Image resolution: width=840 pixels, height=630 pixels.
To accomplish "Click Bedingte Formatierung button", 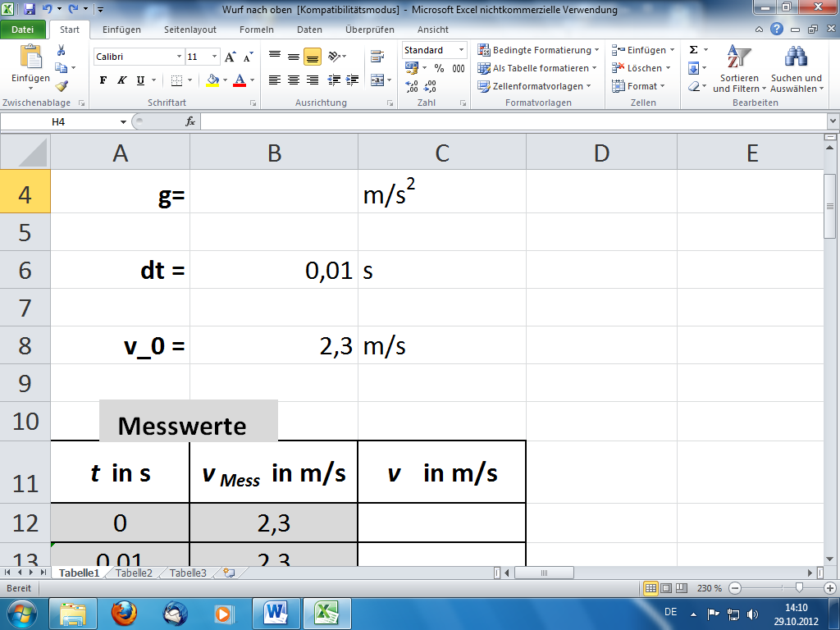I will click(538, 50).
